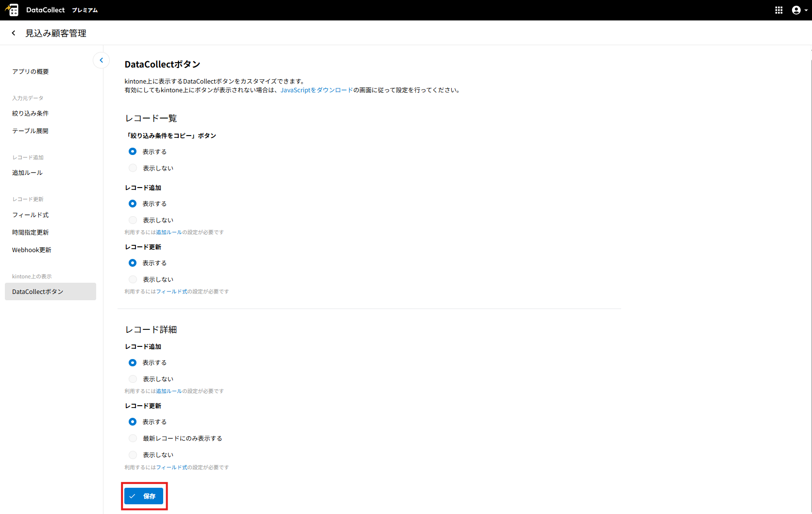Select 表示しない for レコード詳細 レコード更新
This screenshot has height=514, width=812.
tap(133, 455)
